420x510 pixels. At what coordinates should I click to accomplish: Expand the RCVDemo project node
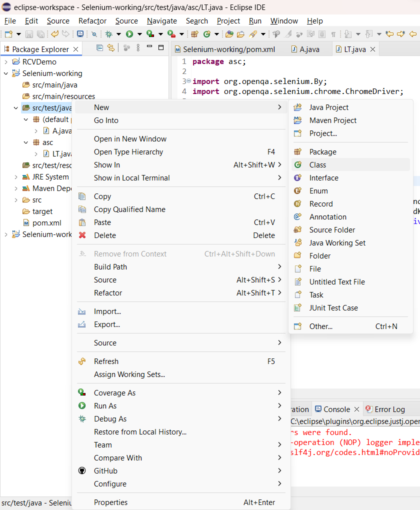coord(6,62)
